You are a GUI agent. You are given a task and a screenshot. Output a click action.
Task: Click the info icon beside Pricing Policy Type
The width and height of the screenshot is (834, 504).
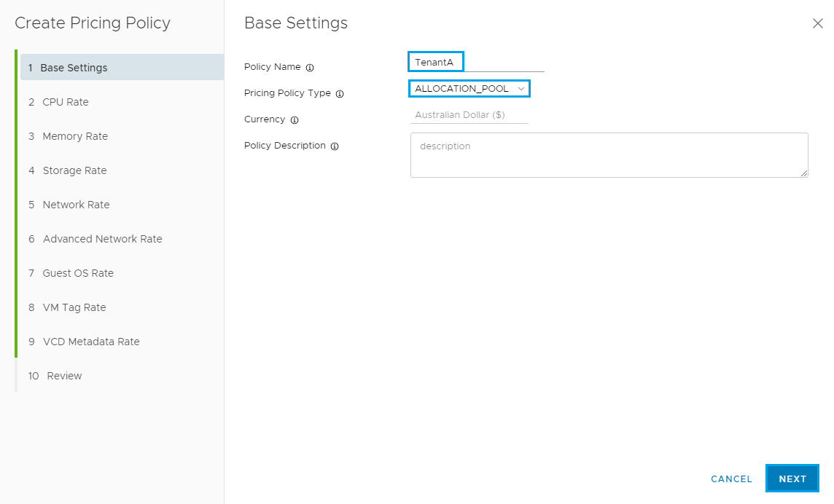pos(340,94)
